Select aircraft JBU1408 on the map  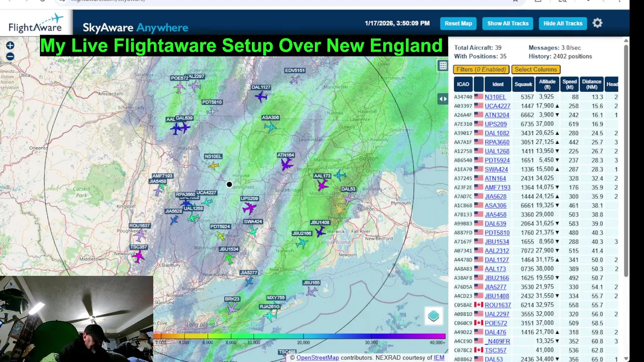coord(320,231)
